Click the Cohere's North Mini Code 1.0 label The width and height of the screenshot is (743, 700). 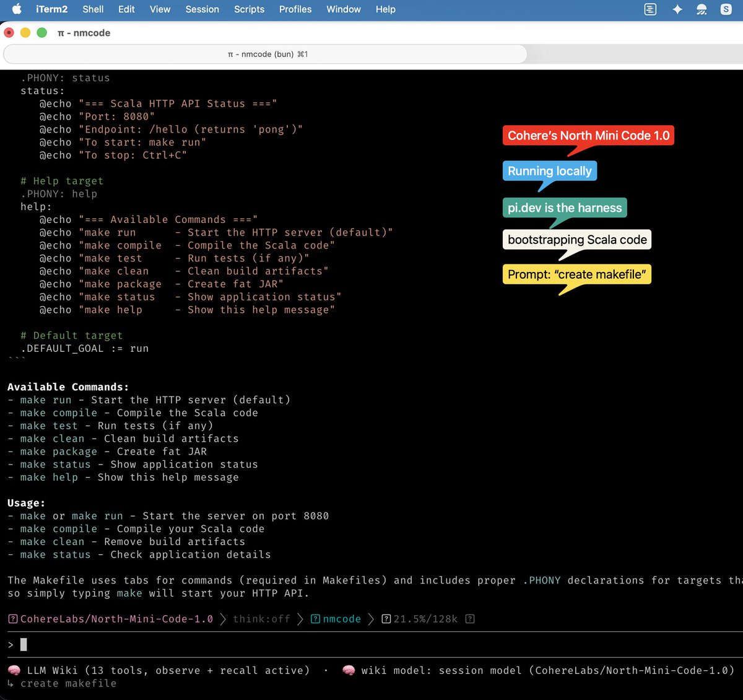point(588,136)
